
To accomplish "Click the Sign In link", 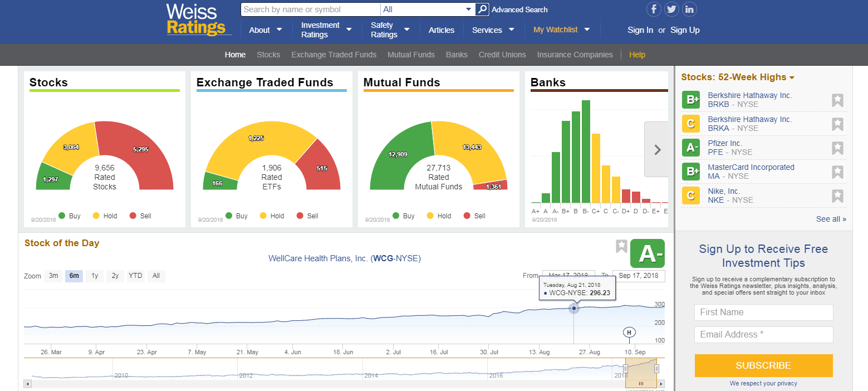I will click(x=640, y=30).
